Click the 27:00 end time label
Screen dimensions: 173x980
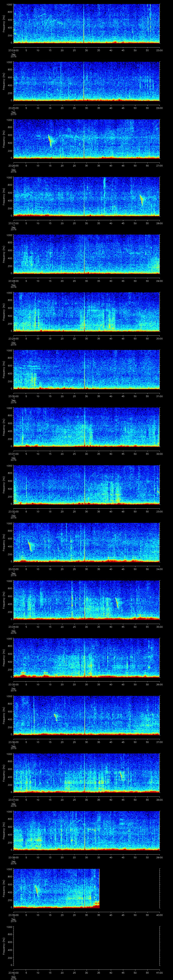(159, 166)
